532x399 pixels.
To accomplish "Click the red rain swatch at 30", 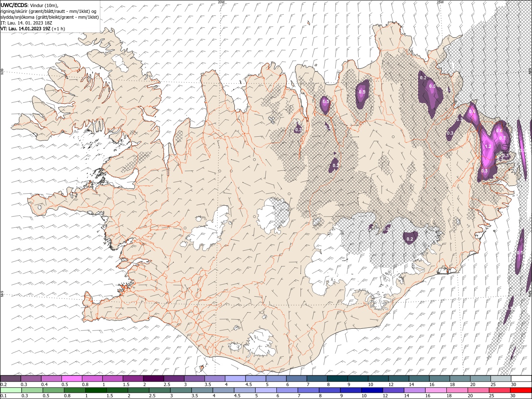I will (x=522, y=390).
